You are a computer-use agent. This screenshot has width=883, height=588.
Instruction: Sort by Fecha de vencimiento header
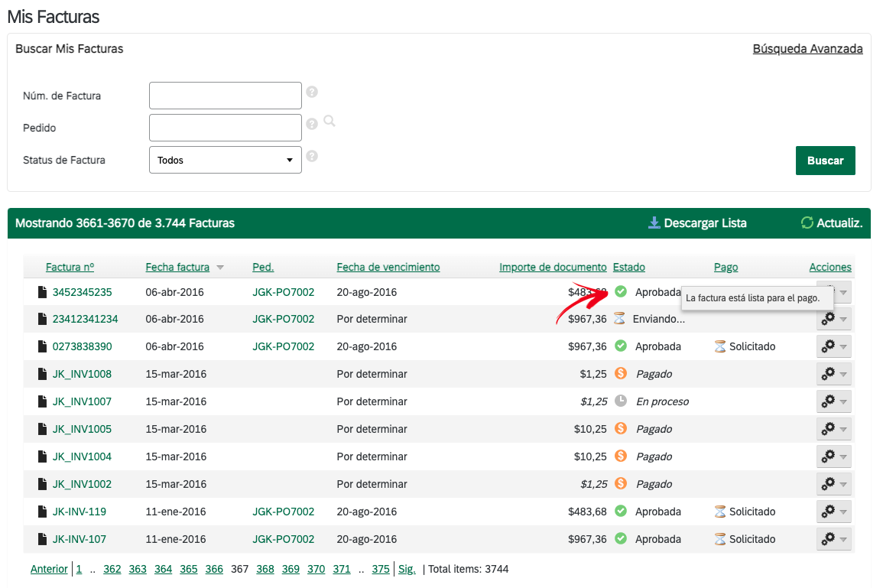point(388,267)
